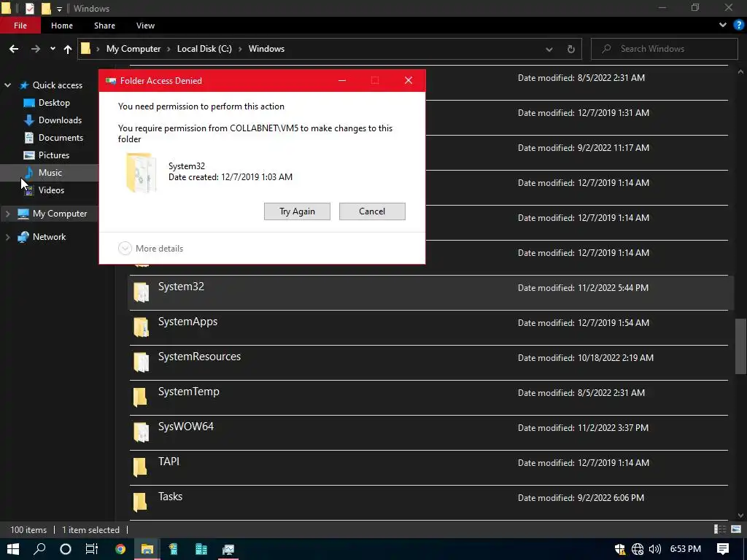This screenshot has height=560, width=747.
Task: Select the SysWOW64 folder icon
Action: (x=141, y=432)
